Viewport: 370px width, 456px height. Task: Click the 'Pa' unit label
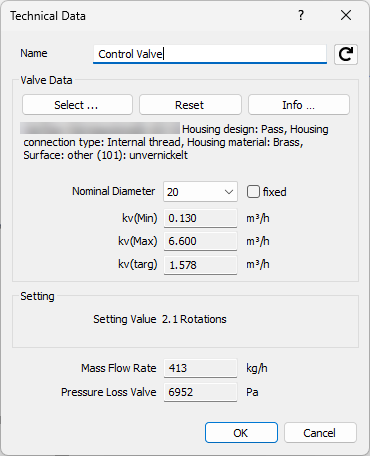click(252, 392)
